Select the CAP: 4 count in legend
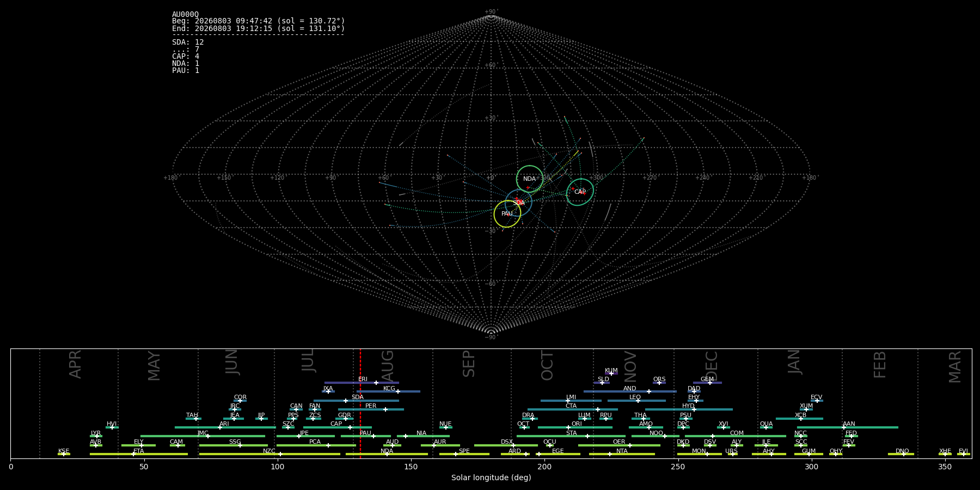Viewport: 980px width, 490px height. tap(186, 56)
